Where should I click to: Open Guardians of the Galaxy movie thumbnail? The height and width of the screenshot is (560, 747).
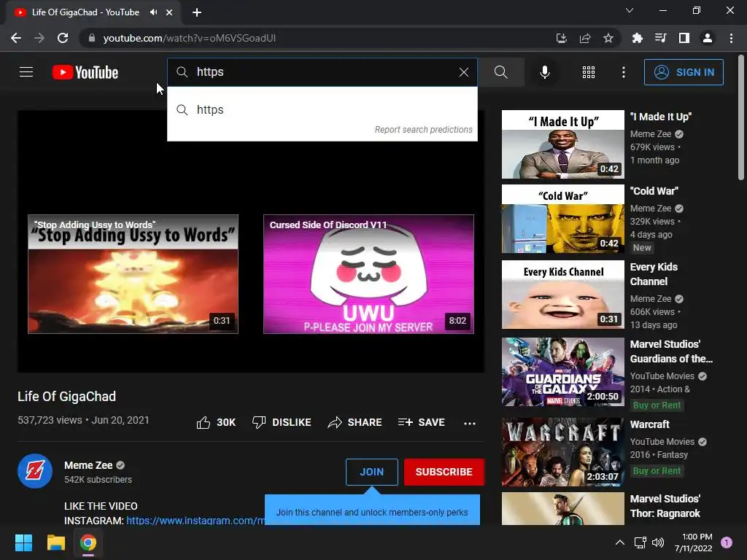coord(562,372)
